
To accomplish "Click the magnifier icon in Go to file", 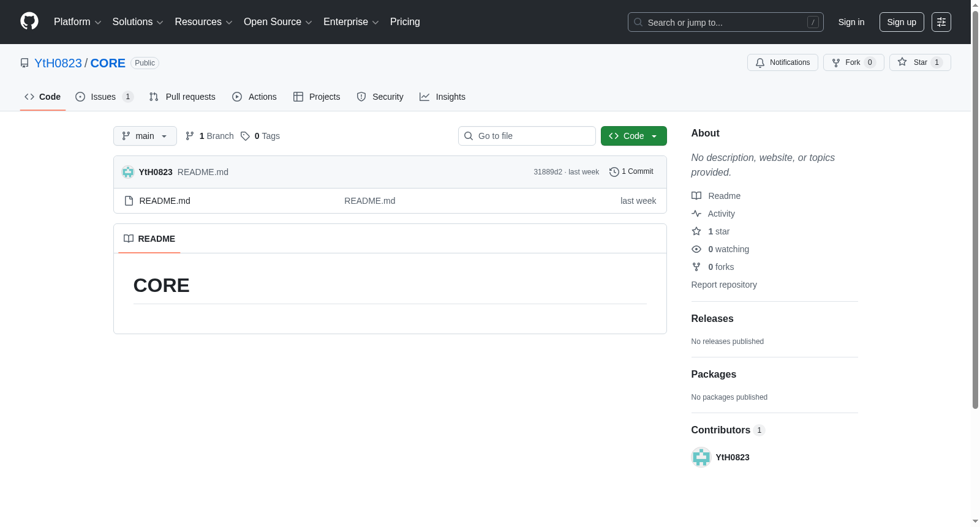I will [469, 136].
